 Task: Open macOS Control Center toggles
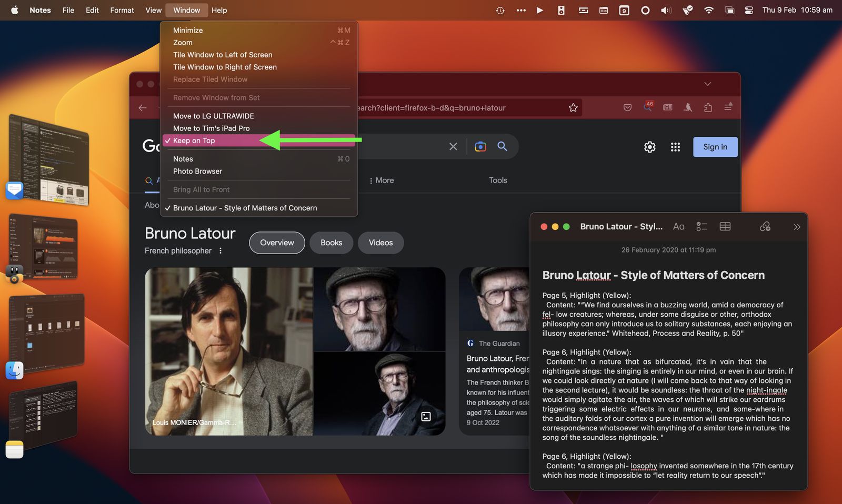749,11
